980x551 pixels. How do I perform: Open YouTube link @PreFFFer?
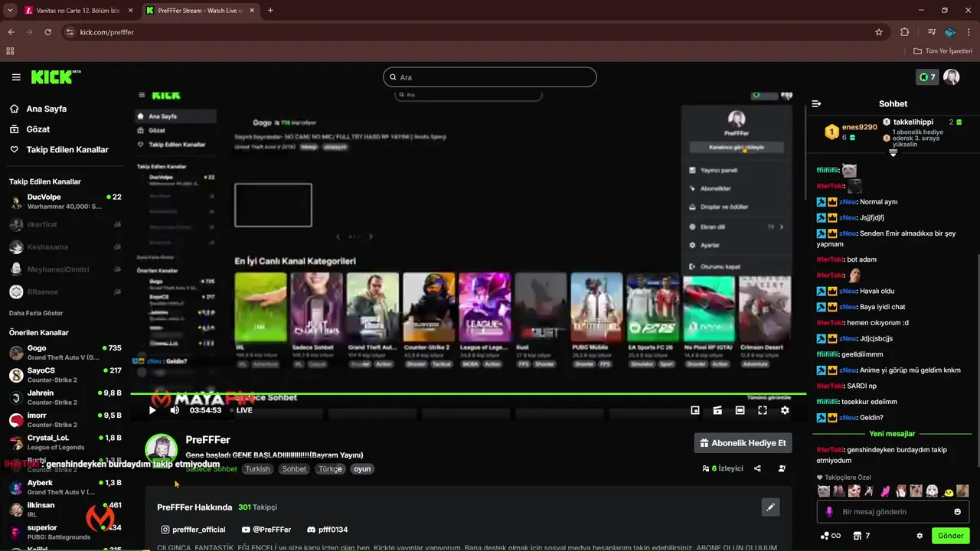coord(266,530)
